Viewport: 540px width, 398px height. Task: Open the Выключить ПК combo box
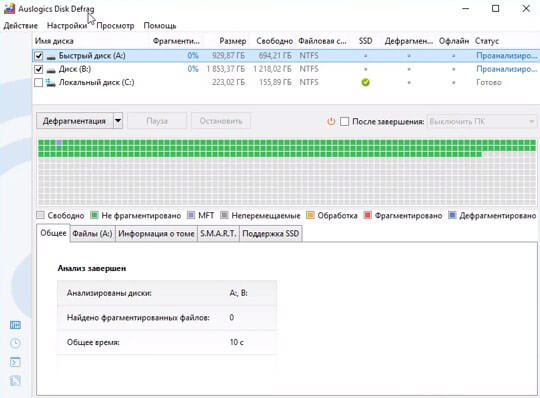[x=482, y=122]
